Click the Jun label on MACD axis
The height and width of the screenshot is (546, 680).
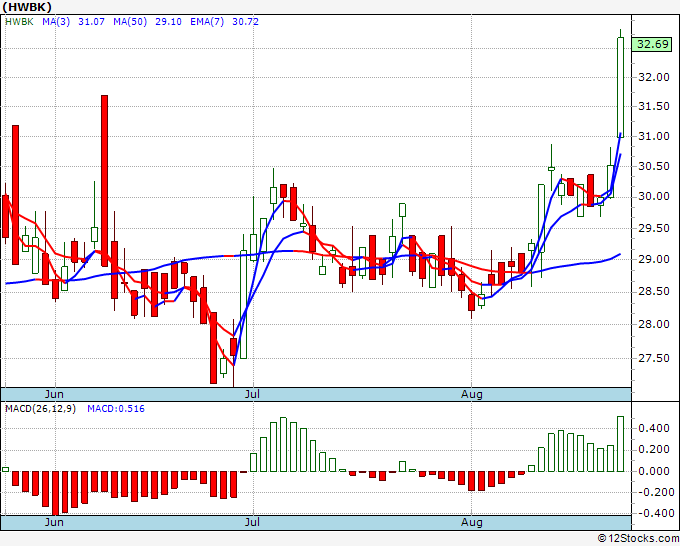[54, 522]
